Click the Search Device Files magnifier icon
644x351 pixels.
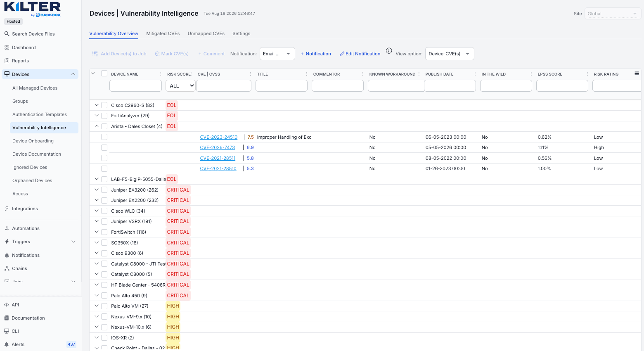click(7, 34)
